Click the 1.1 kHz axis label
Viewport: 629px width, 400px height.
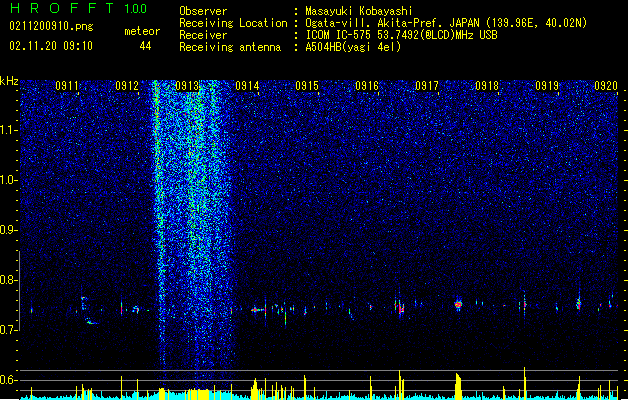point(9,130)
